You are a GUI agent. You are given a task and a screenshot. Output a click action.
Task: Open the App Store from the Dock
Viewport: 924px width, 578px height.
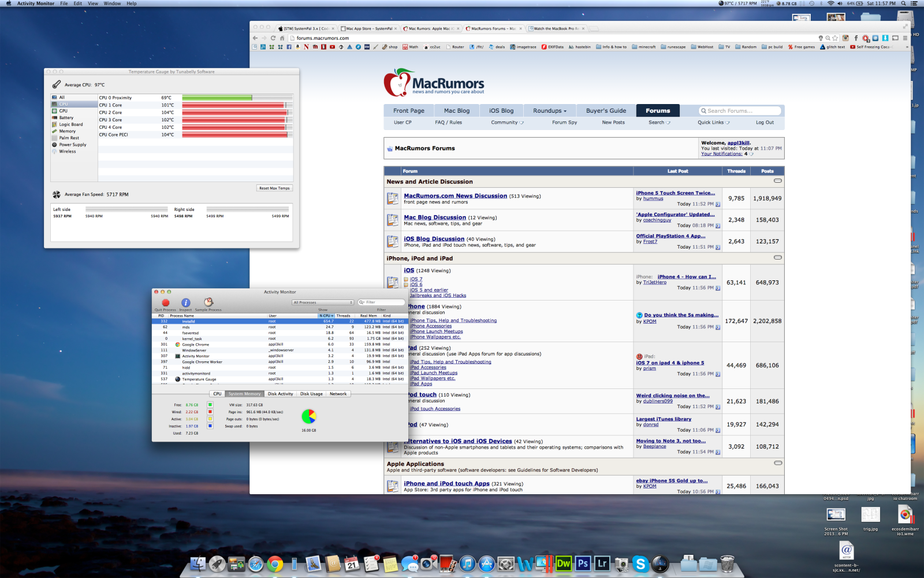487,564
